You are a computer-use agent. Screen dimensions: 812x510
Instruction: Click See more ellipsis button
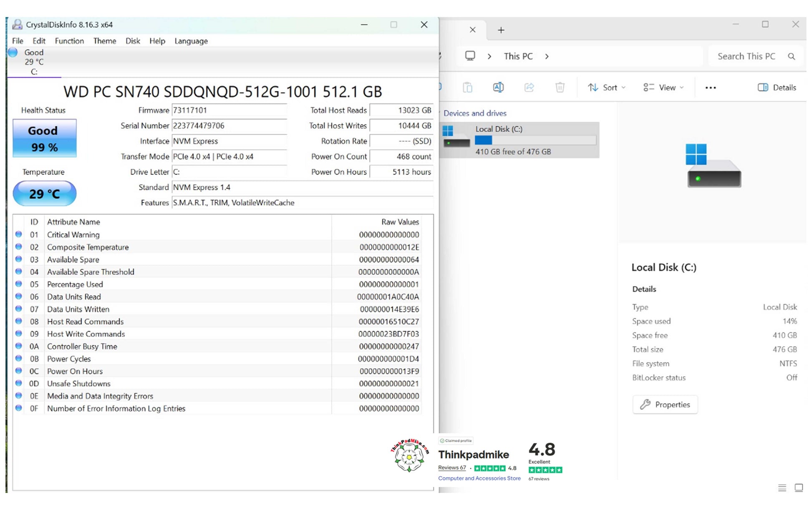(711, 88)
